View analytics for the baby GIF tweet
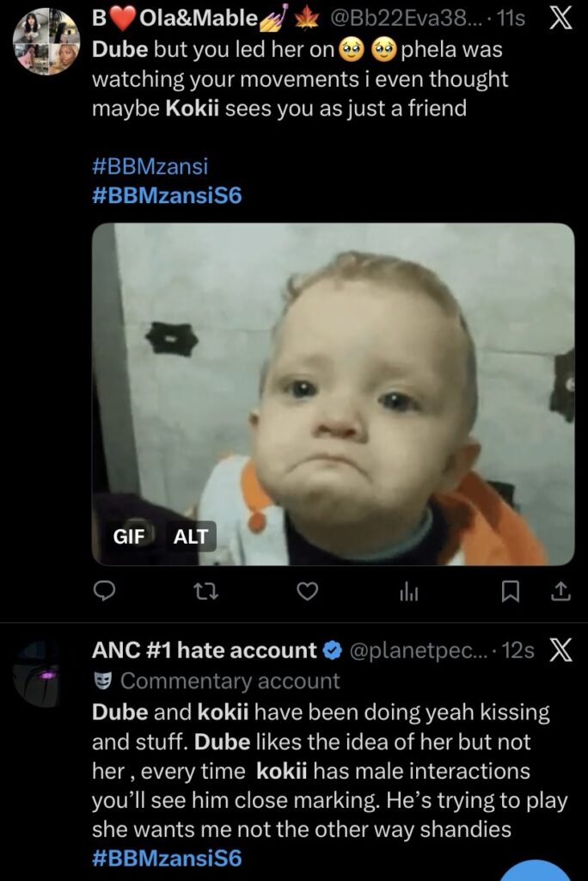 point(408,590)
